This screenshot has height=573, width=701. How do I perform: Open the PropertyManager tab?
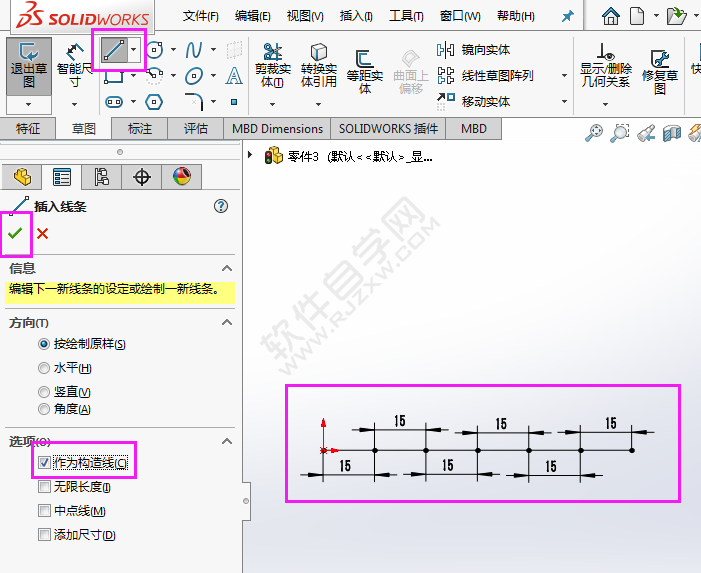coord(62,177)
